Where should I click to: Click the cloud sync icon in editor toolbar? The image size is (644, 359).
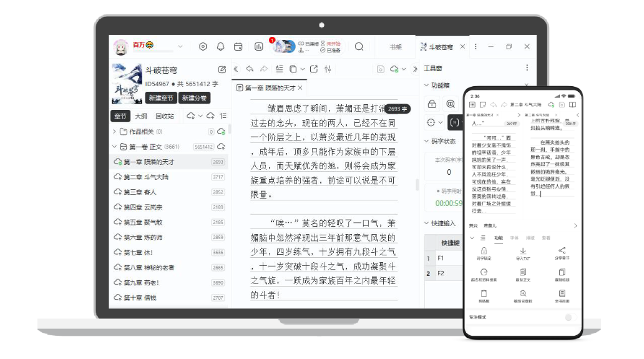(x=394, y=69)
